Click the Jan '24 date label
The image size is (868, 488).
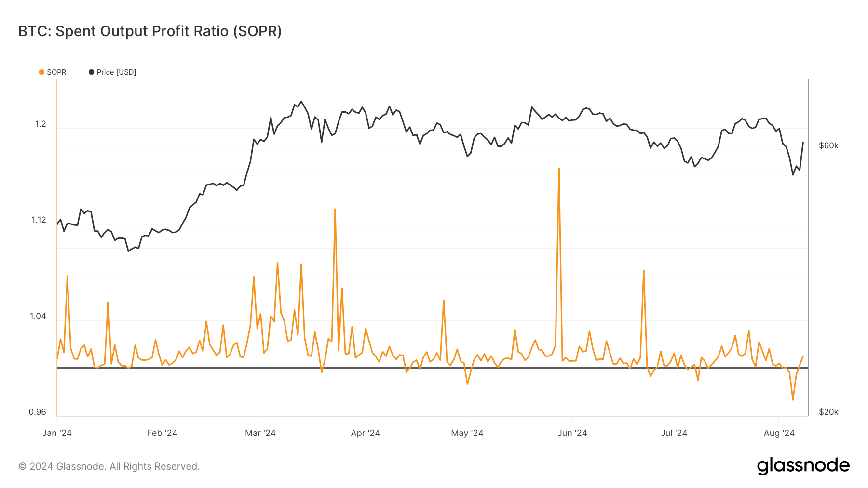57,433
